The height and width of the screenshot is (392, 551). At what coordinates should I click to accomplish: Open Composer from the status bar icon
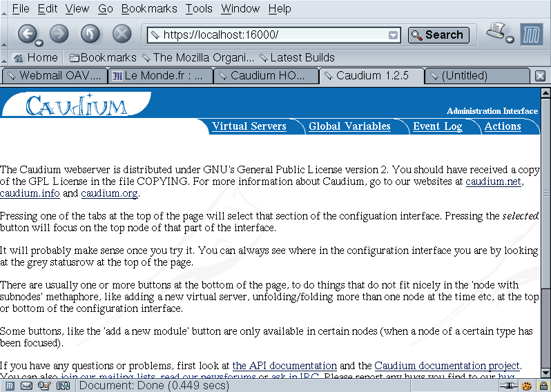click(43, 386)
